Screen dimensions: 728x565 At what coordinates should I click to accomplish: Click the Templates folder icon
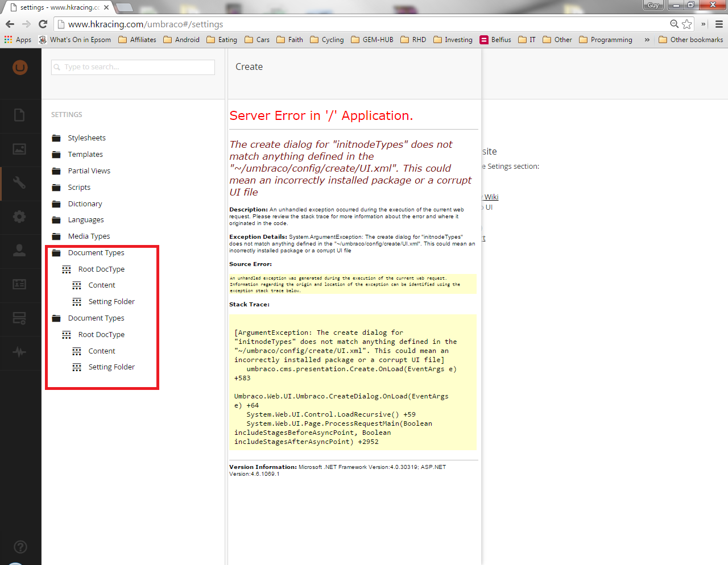tap(56, 155)
